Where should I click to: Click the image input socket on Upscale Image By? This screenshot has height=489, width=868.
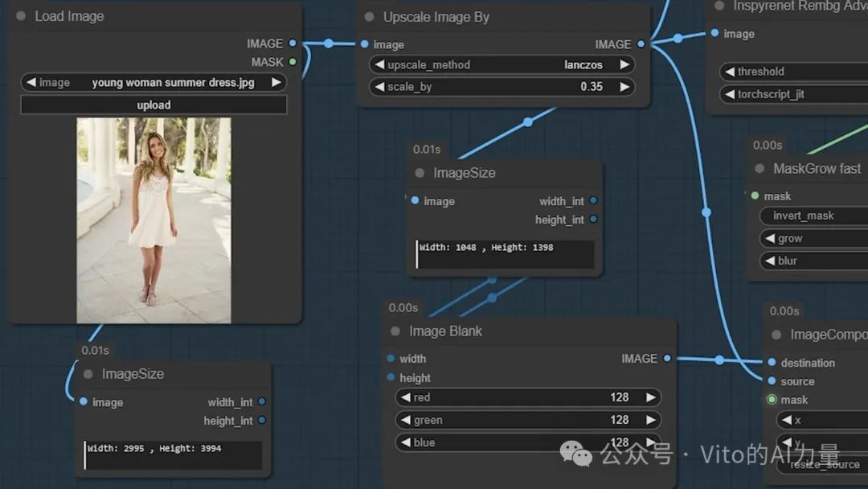pyautogui.click(x=364, y=43)
